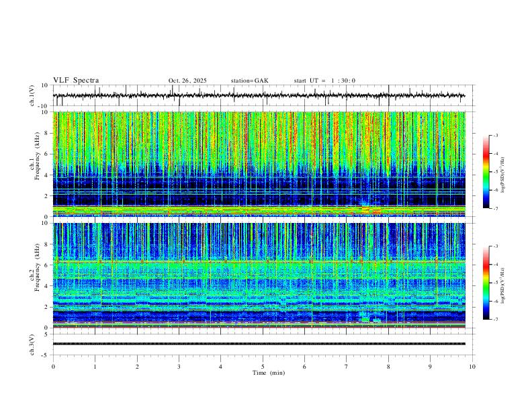Image resolution: width=532 pixels, height=411 pixels.
Task: Click Time axis tick label 0
Action: click(x=53, y=367)
